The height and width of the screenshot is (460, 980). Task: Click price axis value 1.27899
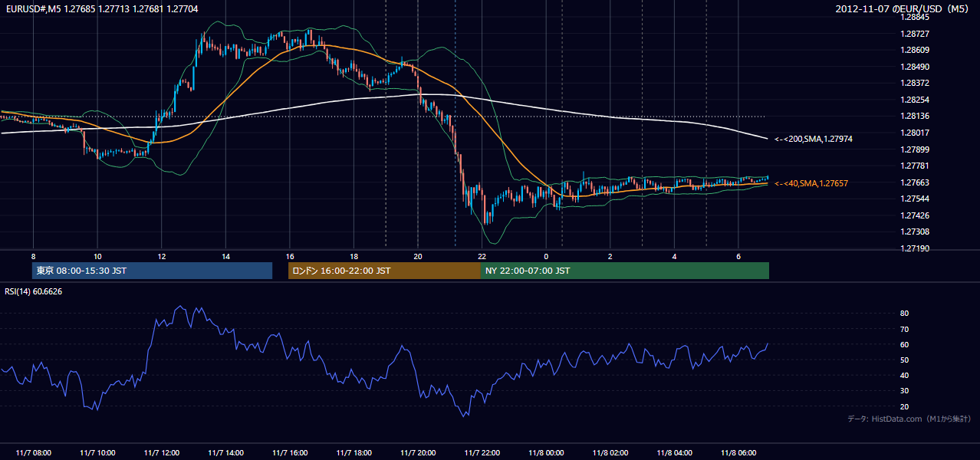tap(916, 149)
